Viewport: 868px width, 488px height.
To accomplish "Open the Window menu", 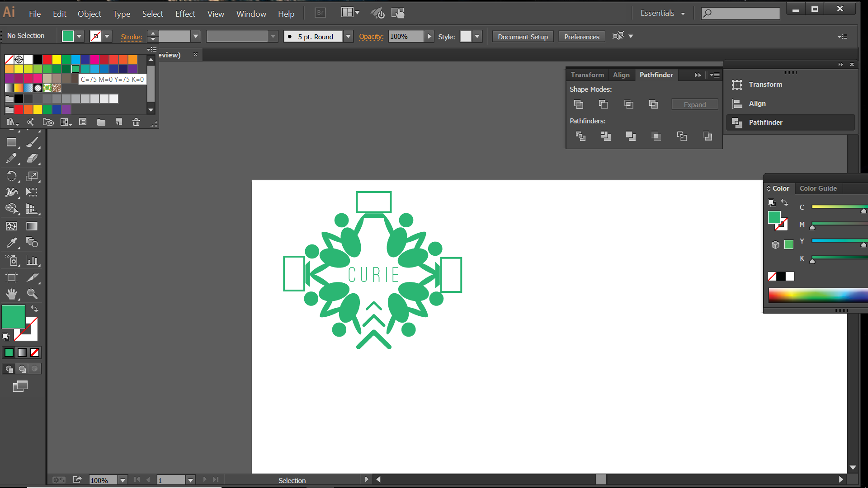I will pos(251,14).
